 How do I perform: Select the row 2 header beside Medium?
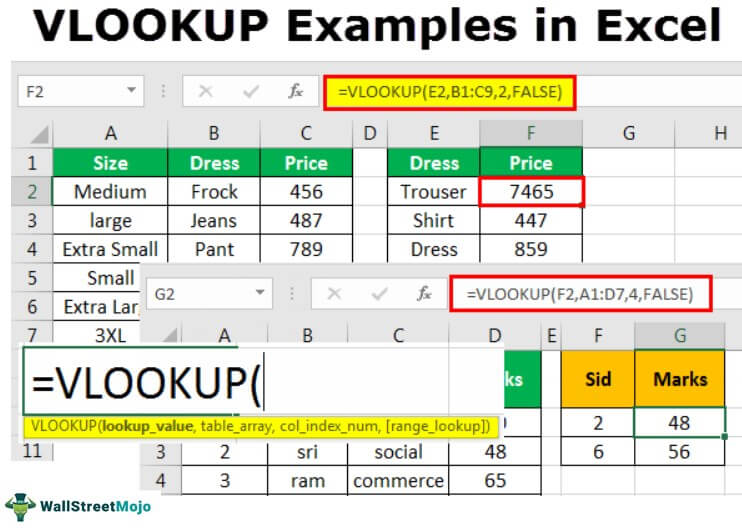(32, 192)
